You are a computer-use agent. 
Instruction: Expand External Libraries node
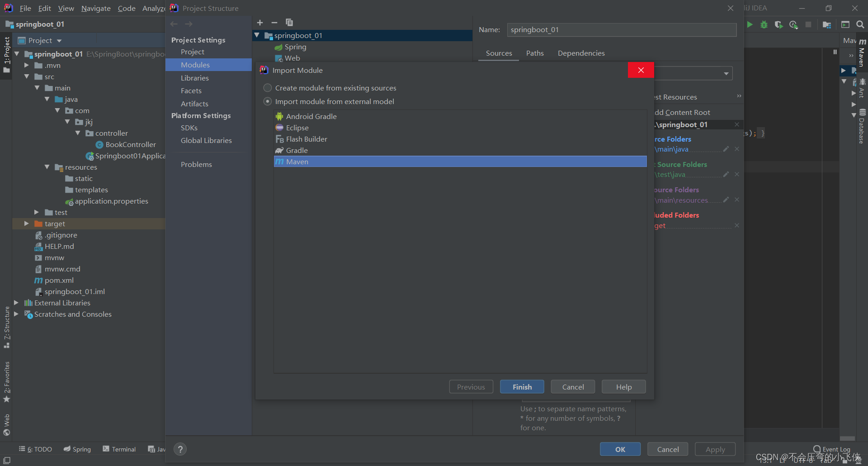(x=16, y=303)
